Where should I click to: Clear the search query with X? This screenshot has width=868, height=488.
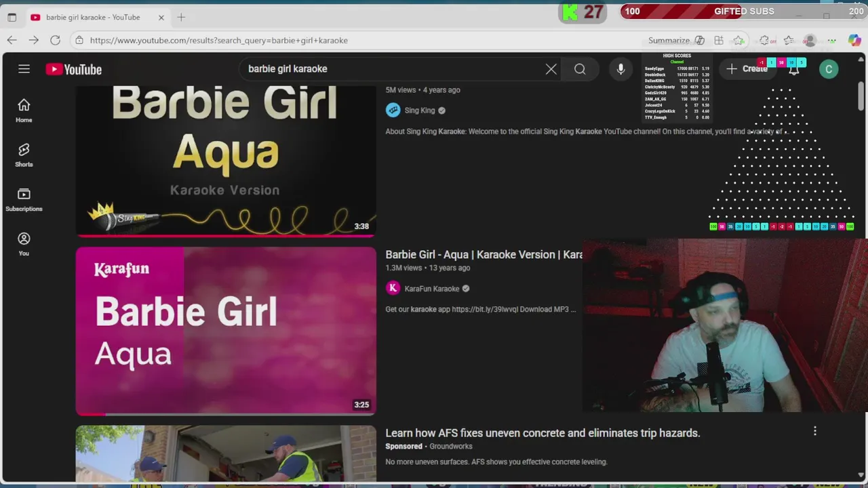coord(551,69)
